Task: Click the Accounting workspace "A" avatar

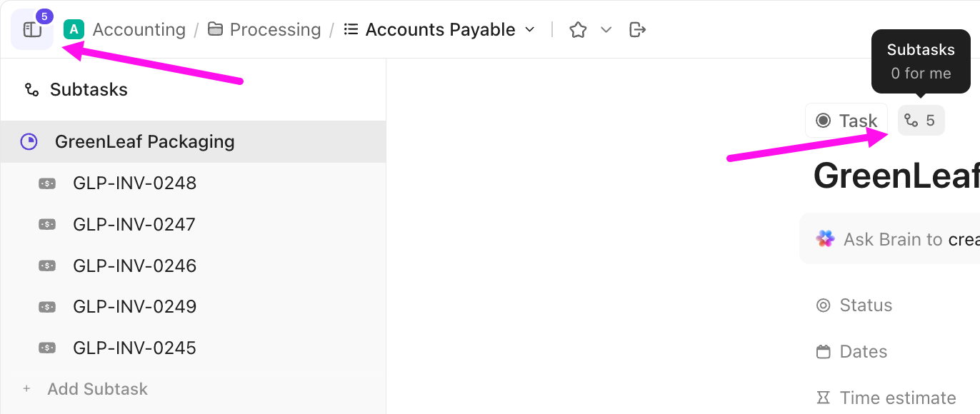Action: point(73,29)
